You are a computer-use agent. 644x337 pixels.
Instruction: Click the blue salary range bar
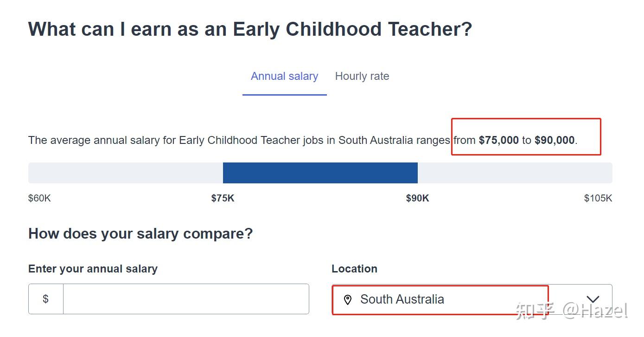coord(320,173)
